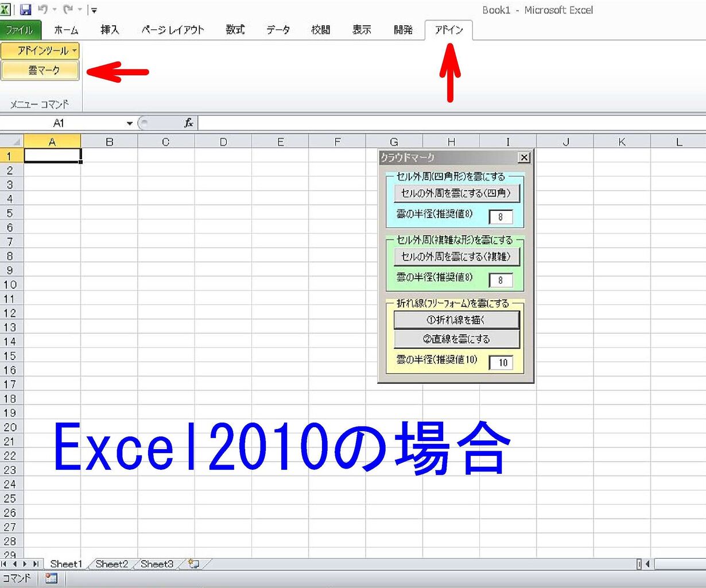Open the Name Box dropdown arrow
This screenshot has width=706, height=588.
point(130,123)
